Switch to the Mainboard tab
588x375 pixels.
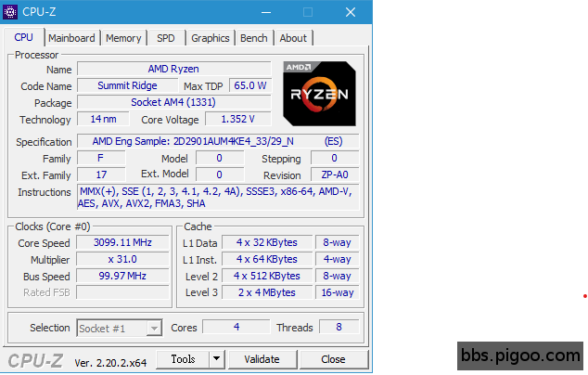pyautogui.click(x=71, y=38)
